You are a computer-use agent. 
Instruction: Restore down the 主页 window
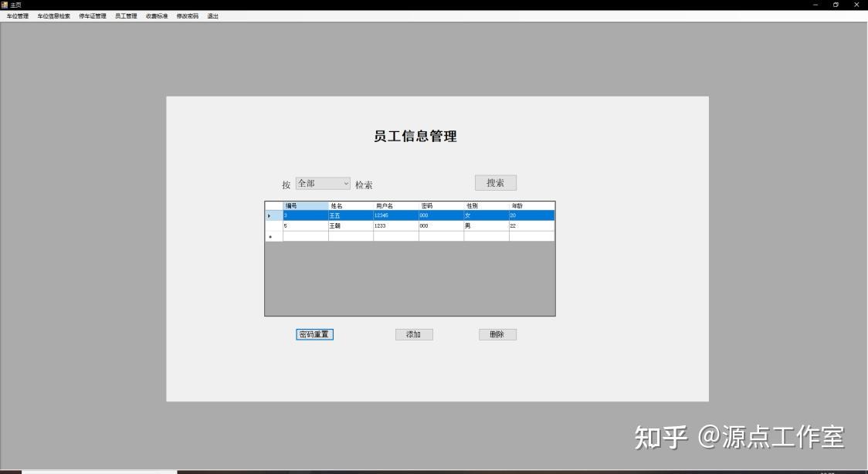coord(836,5)
